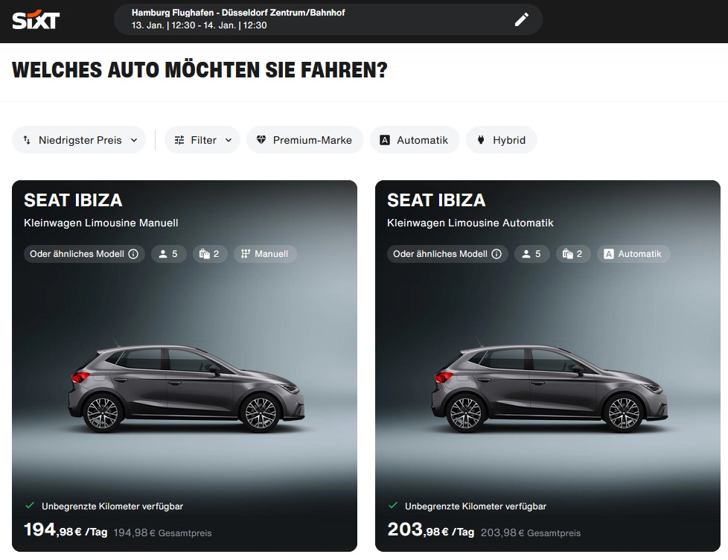Image resolution: width=728 pixels, height=560 pixels.
Task: Click the black booking summary bar at the top
Action: pos(328,19)
